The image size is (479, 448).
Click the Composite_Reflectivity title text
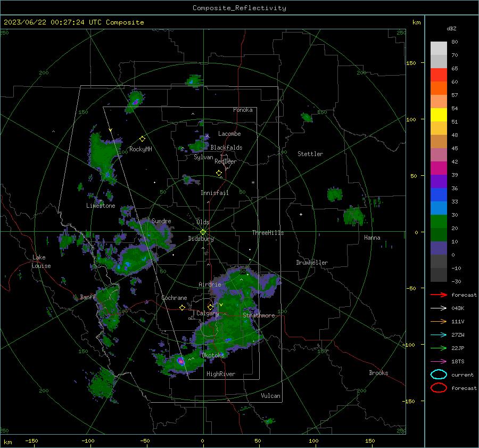point(240,8)
